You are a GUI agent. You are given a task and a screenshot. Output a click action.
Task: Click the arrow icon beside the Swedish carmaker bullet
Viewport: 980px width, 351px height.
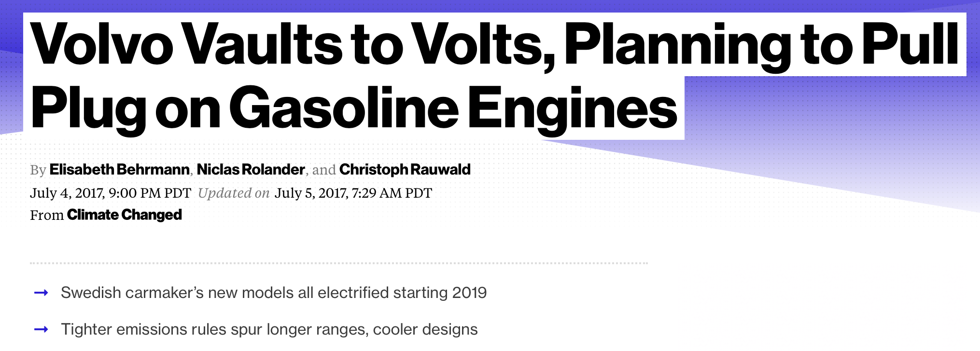tap(42, 293)
